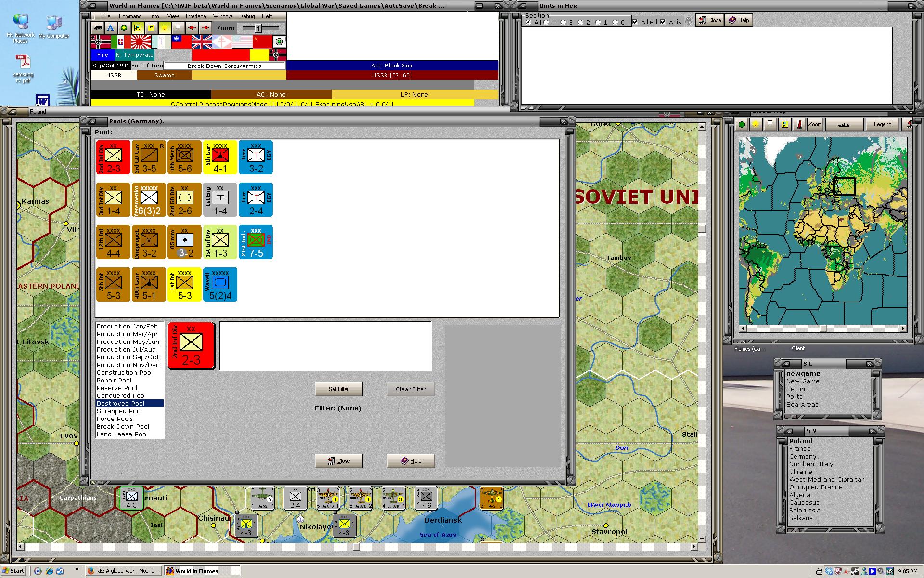The height and width of the screenshot is (578, 924).
Task: Click the green circle icon after the flags
Action: click(279, 42)
